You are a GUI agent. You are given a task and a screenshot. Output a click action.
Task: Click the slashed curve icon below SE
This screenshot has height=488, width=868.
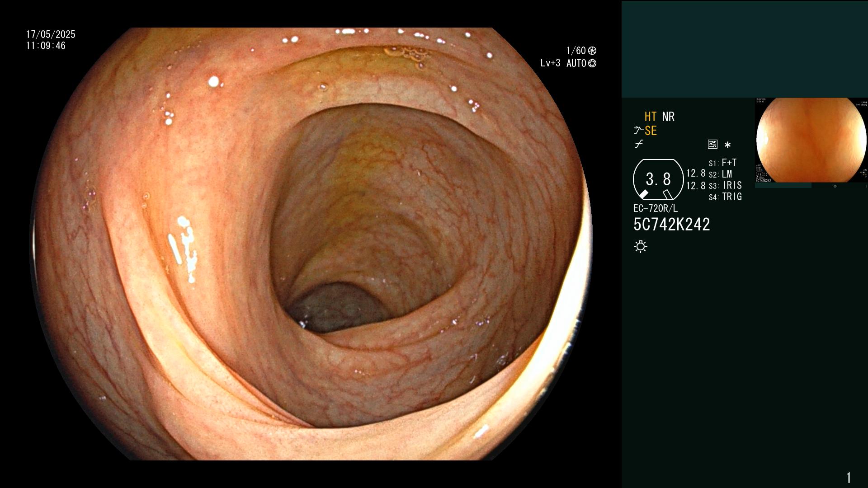click(x=639, y=144)
